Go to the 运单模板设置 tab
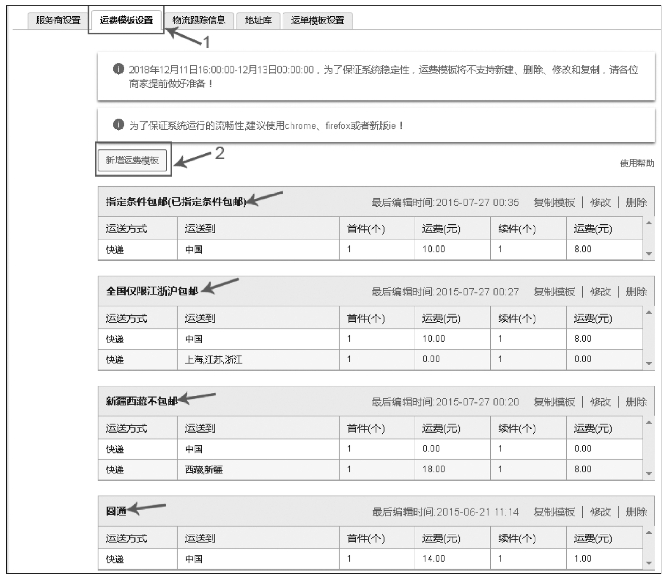 [x=318, y=20]
